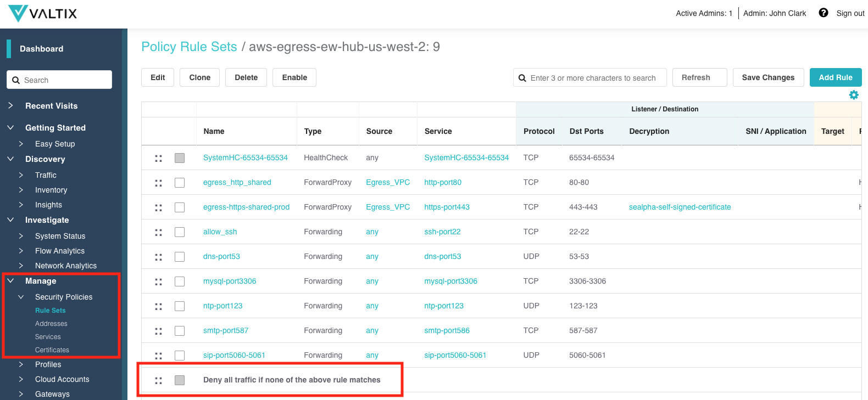Open Policy Rule Sets breadcrumb link
This screenshot has height=400, width=868.
189,47
